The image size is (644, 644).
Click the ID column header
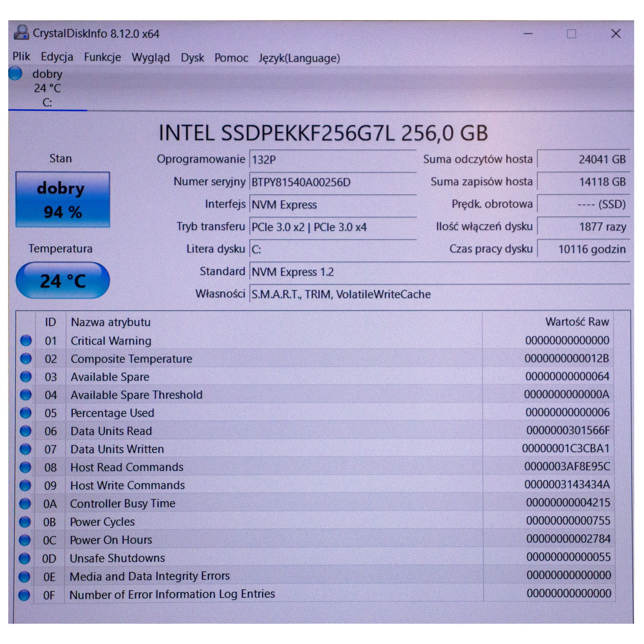click(51, 322)
